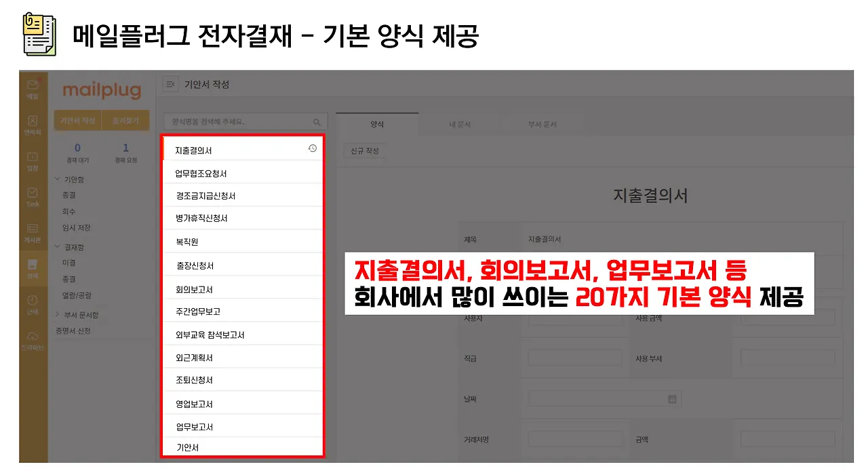
Task: Click the 제목 field containing 지출결의서
Action: pos(682,240)
